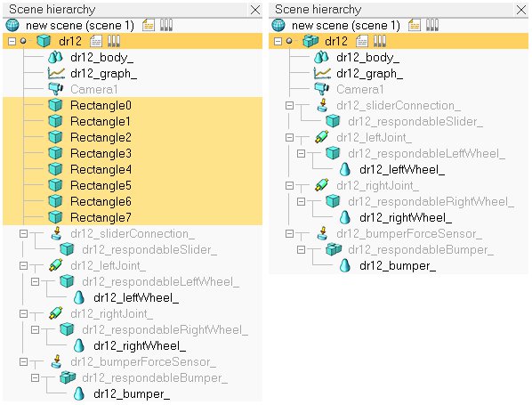Collapse dr12_respondableBumper_ in left panel

(x=35, y=377)
